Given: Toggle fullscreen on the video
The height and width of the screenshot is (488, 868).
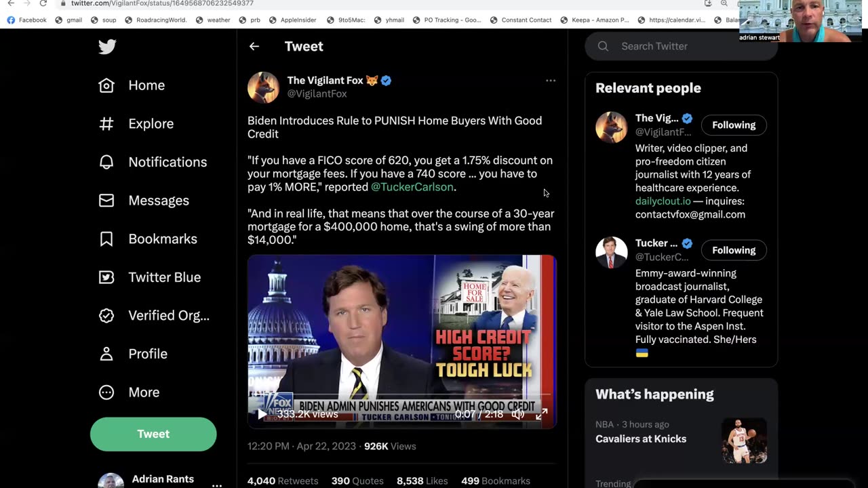Looking at the screenshot, I should click(541, 414).
